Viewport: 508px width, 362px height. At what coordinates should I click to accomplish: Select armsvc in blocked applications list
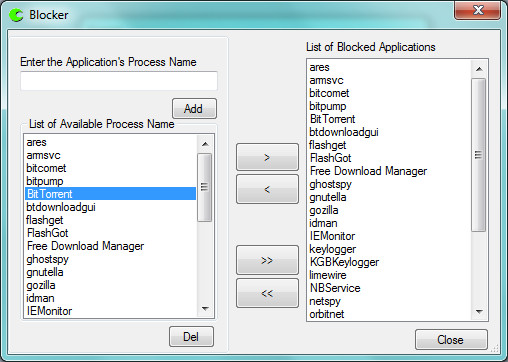[x=389, y=80]
